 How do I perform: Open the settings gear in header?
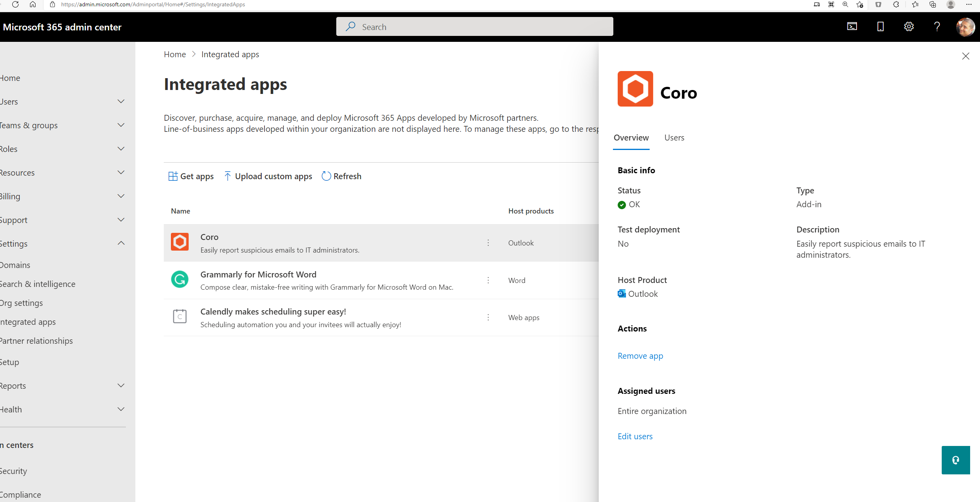tap(909, 26)
